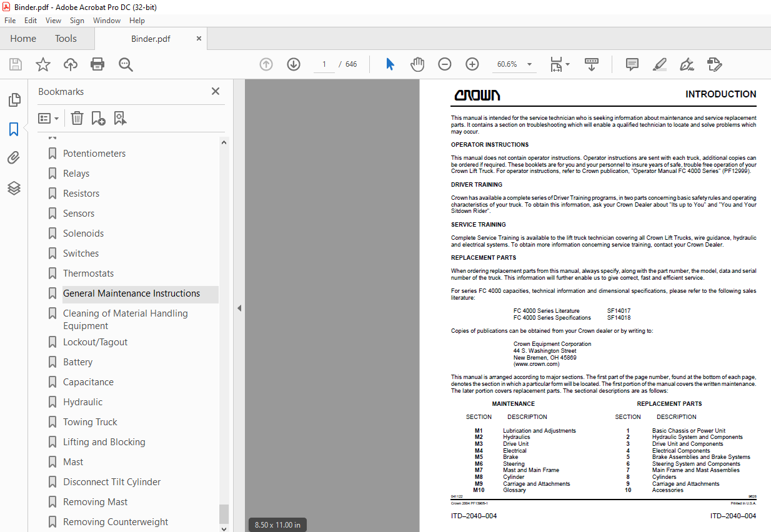Viewport: 771px width, 532px height.
Task: Close the Binder.pdf tab
Action: click(x=199, y=38)
